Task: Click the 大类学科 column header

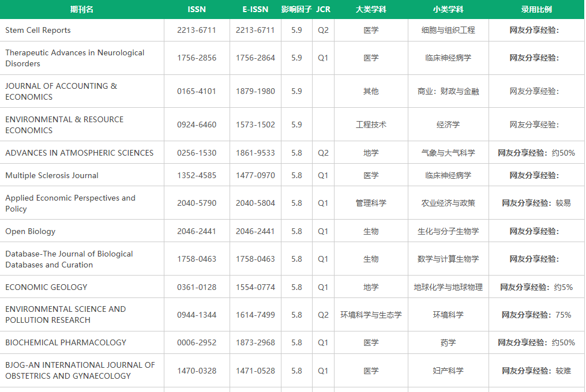Action: click(x=371, y=9)
